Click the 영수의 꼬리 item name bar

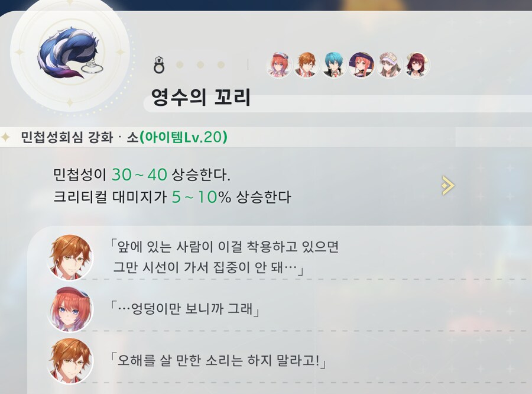(x=338, y=98)
